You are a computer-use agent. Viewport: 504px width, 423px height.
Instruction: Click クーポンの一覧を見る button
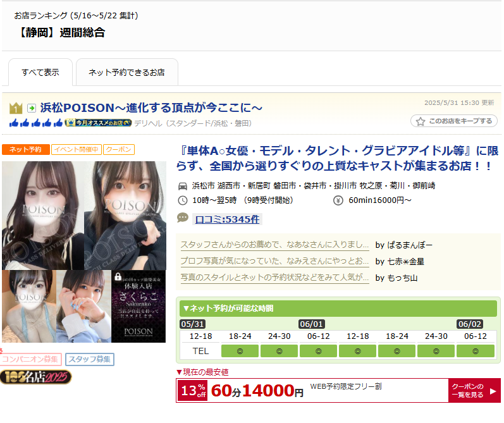pyautogui.click(x=474, y=391)
